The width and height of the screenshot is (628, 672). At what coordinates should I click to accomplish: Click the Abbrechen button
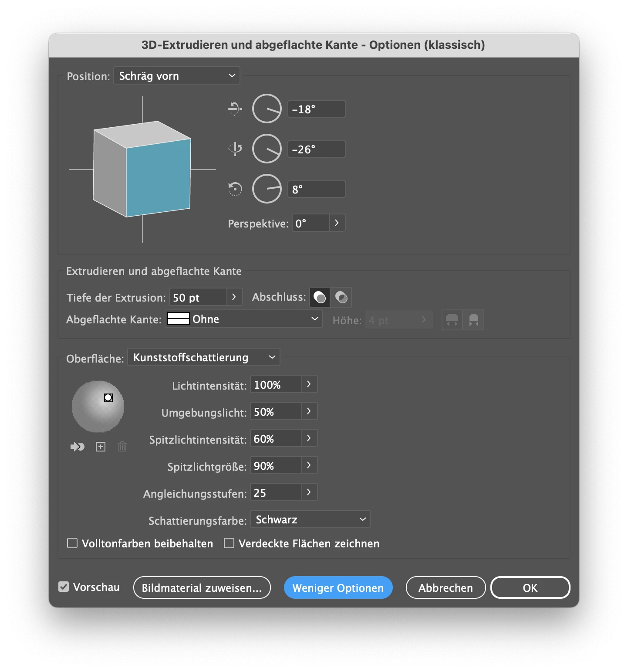[x=446, y=588]
